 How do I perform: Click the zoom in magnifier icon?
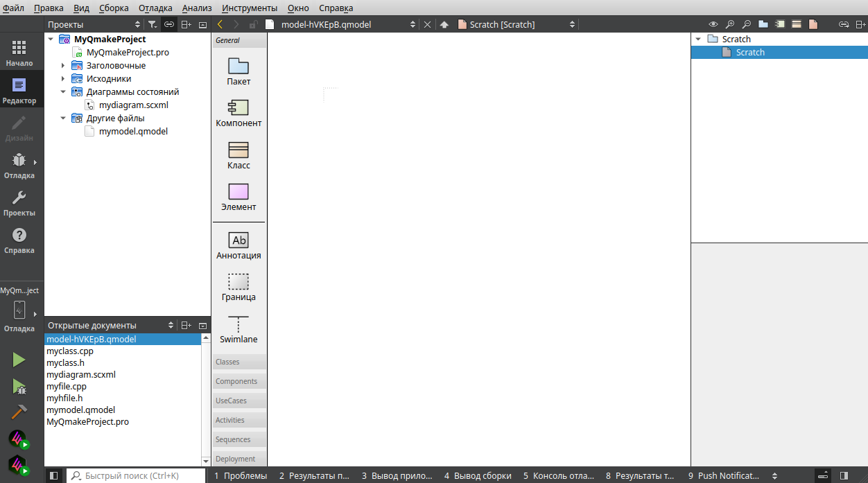point(729,24)
